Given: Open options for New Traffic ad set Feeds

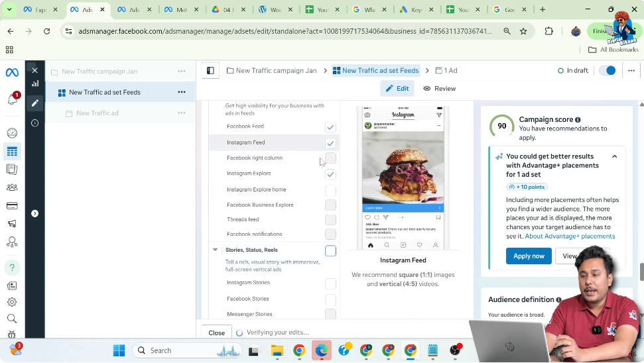Looking at the screenshot, I should [182, 92].
